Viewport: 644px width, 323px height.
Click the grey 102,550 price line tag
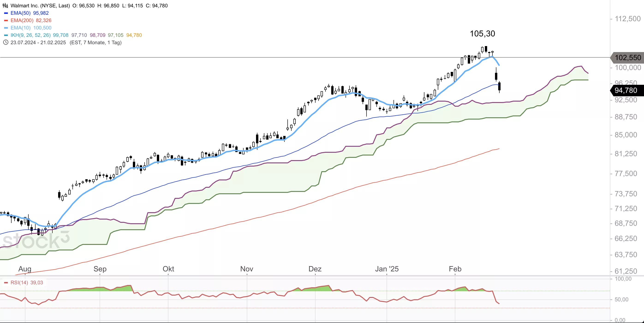[x=627, y=58]
